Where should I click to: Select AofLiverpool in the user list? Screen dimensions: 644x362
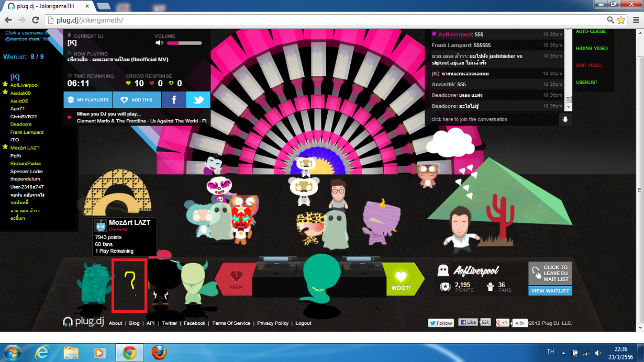[24, 85]
